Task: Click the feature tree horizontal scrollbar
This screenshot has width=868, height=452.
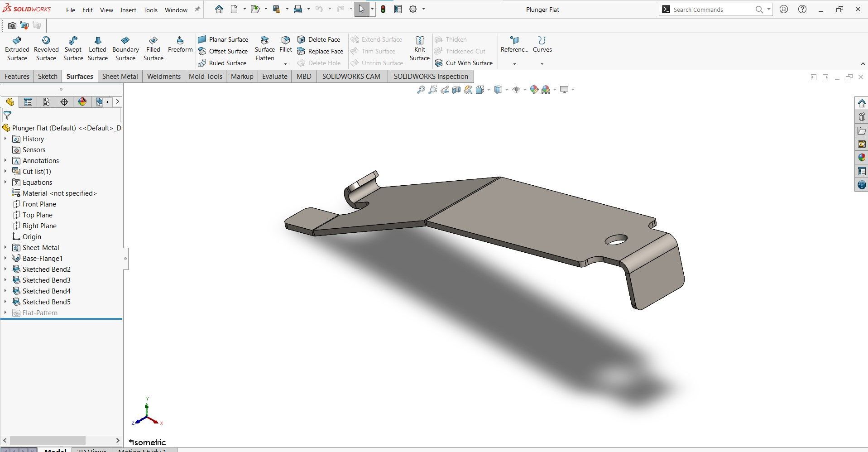Action: (x=48, y=440)
